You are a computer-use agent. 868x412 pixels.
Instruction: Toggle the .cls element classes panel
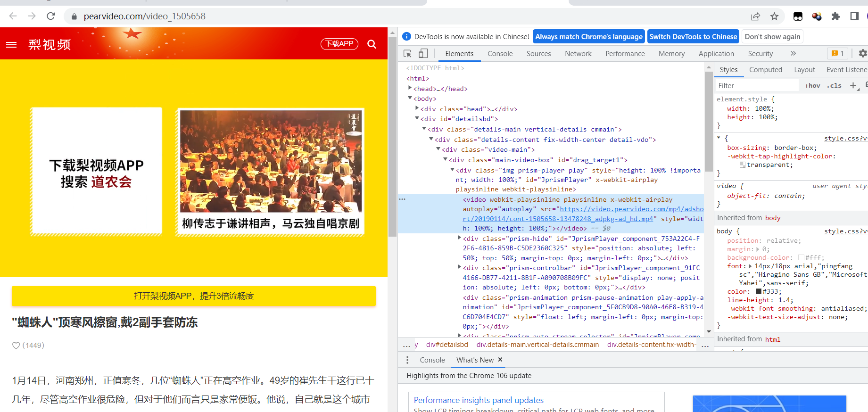coord(834,86)
